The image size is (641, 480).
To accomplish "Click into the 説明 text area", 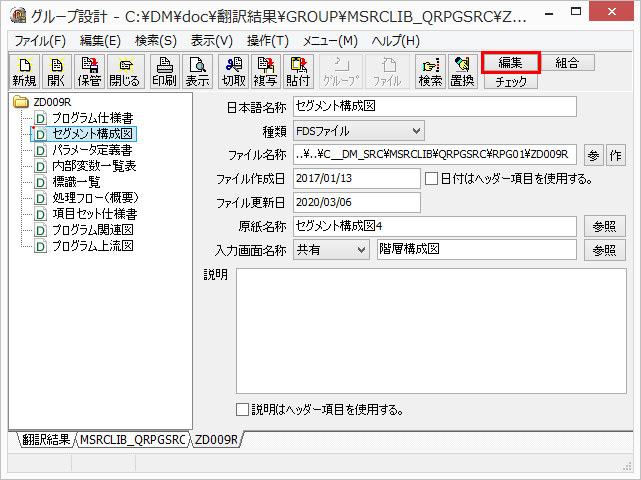I will (431, 331).
